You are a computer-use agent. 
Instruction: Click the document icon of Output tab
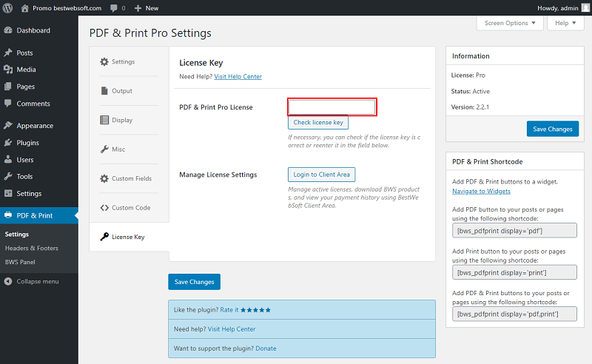coord(104,90)
